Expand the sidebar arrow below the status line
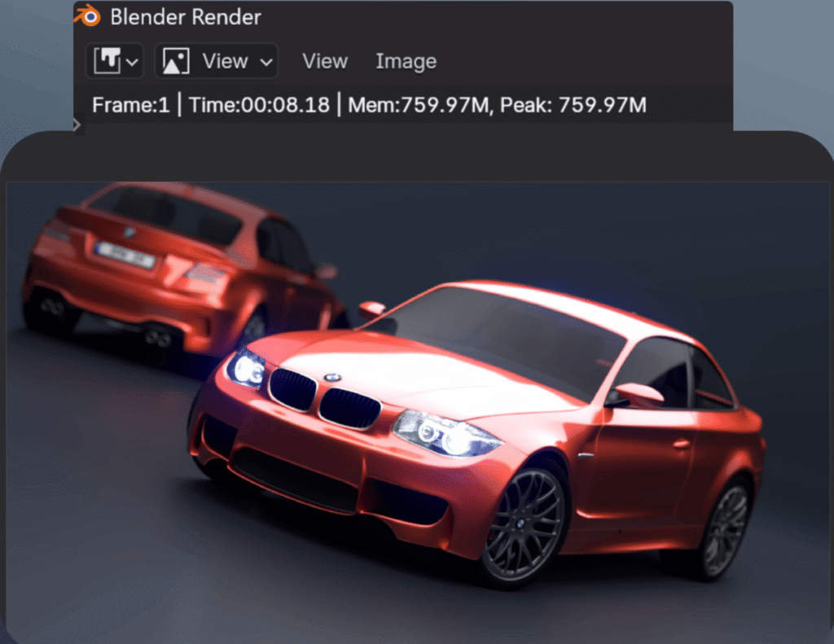Screen dimensions: 834x644 77,125
